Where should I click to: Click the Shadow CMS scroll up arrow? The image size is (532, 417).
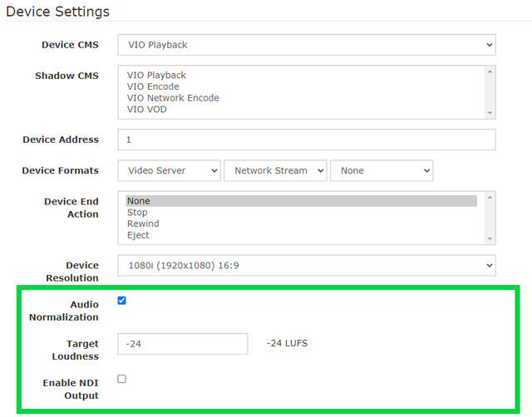490,71
